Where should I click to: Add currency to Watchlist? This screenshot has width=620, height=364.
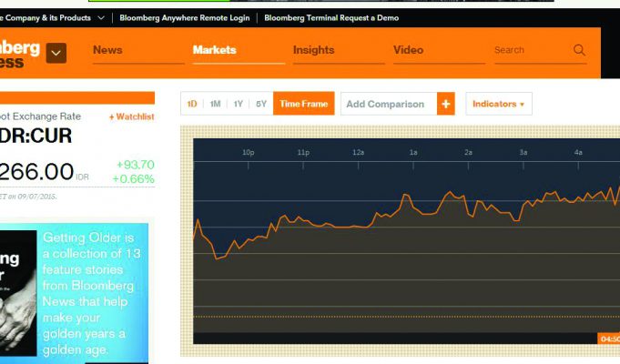click(132, 116)
